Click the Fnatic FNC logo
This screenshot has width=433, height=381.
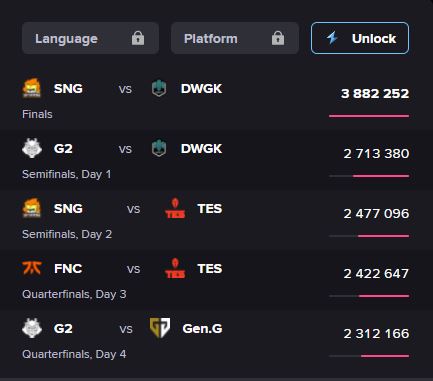pyautogui.click(x=32, y=268)
